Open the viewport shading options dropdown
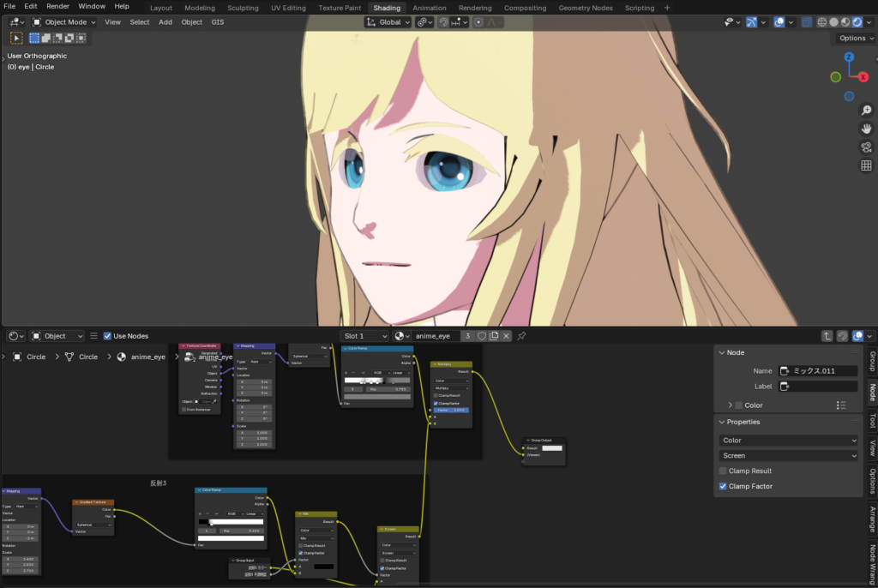 [x=869, y=22]
